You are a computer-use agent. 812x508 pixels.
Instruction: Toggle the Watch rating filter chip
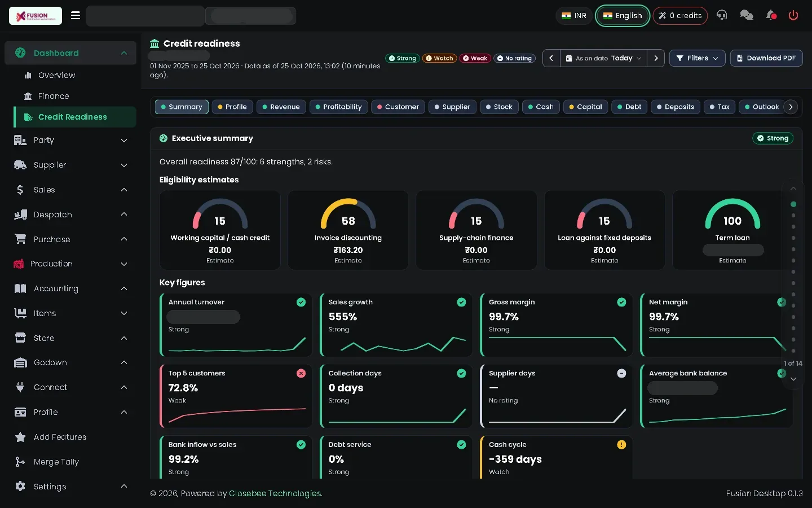(440, 58)
